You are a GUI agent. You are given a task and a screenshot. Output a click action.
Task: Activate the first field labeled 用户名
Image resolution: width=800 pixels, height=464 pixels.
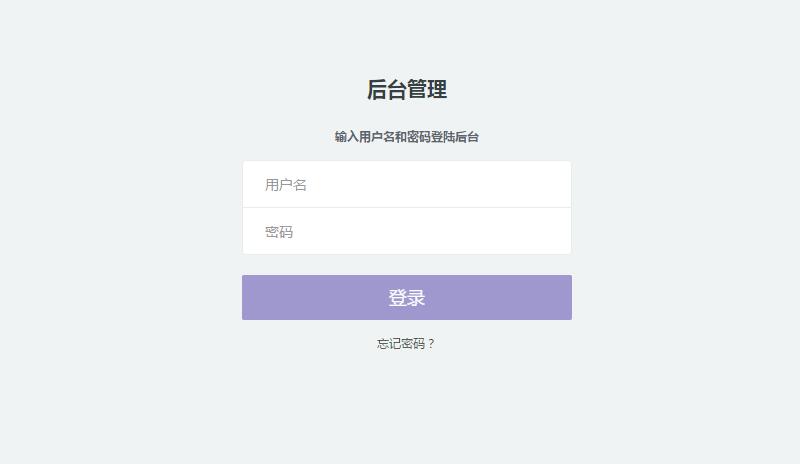click(x=406, y=185)
